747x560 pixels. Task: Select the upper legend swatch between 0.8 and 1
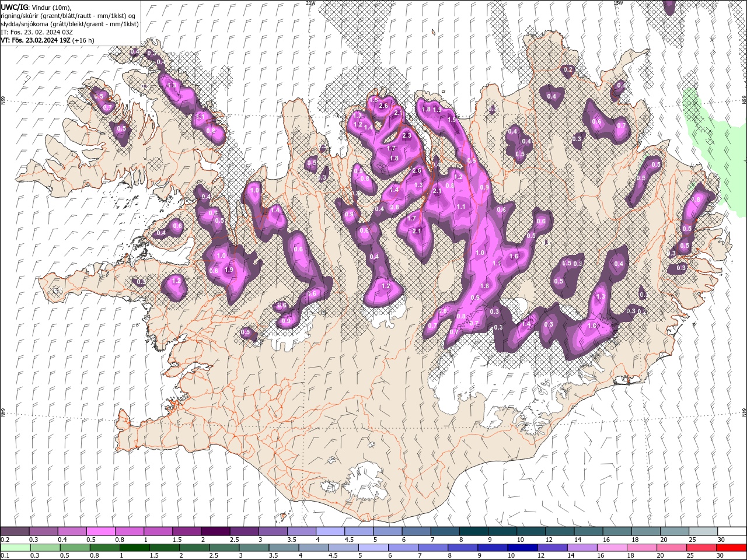tap(129, 531)
